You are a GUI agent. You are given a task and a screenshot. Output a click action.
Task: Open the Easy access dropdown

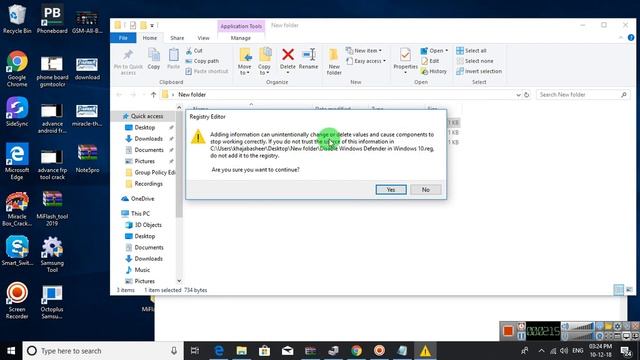click(x=366, y=61)
